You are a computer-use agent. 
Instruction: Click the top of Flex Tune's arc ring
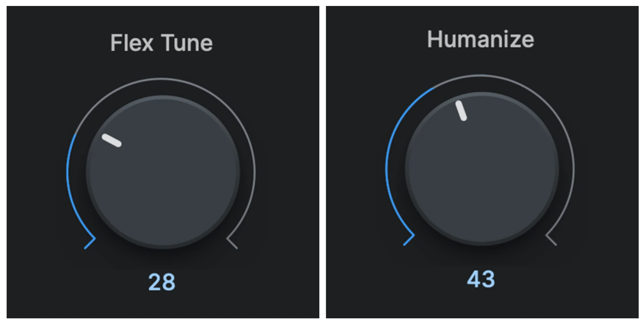click(x=161, y=78)
